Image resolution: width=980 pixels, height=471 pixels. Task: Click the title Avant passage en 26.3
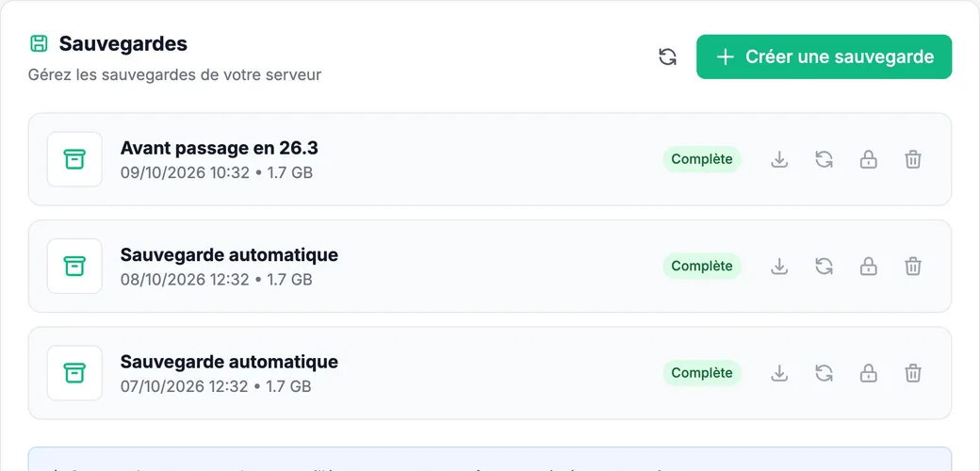click(x=220, y=148)
